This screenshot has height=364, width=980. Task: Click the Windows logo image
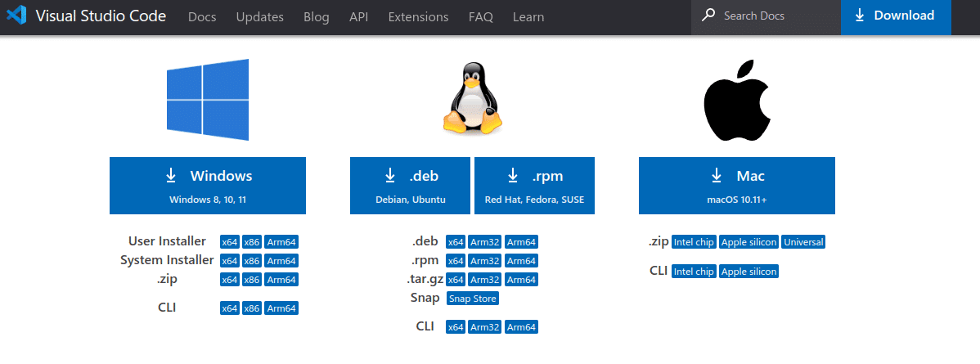pyautogui.click(x=208, y=100)
